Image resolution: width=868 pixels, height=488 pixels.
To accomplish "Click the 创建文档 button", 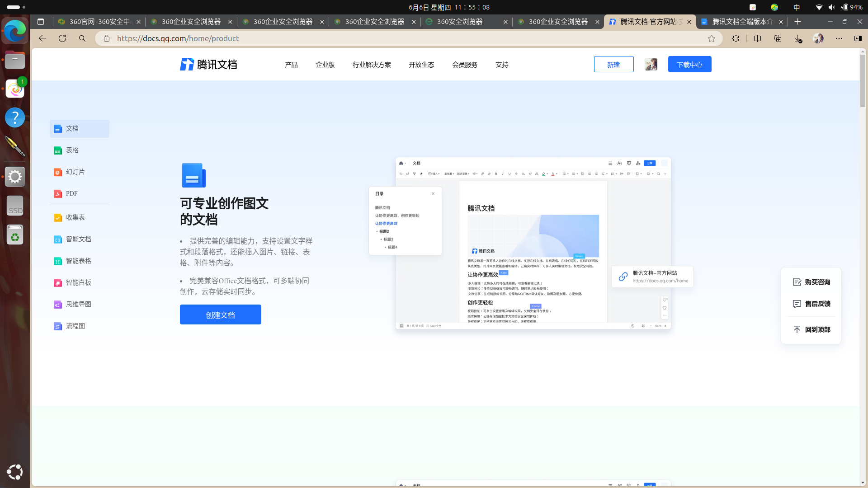I will [220, 314].
